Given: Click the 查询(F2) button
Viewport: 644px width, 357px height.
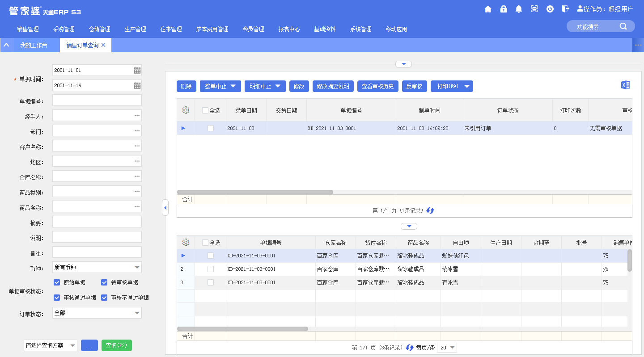Looking at the screenshot, I should click(x=117, y=345).
